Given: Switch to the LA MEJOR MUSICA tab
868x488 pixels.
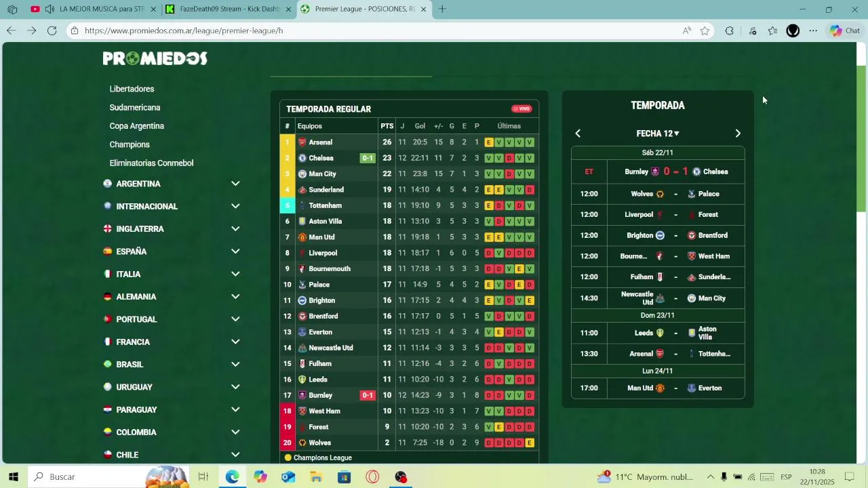Looking at the screenshot, I should (x=94, y=9).
